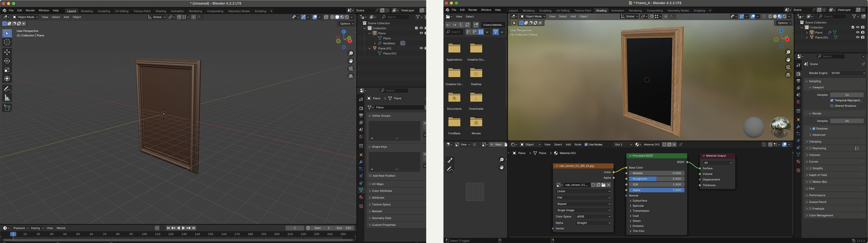Toggle camera view in left viewport
Image resolution: width=868 pixels, height=243 pixels.
351,69
